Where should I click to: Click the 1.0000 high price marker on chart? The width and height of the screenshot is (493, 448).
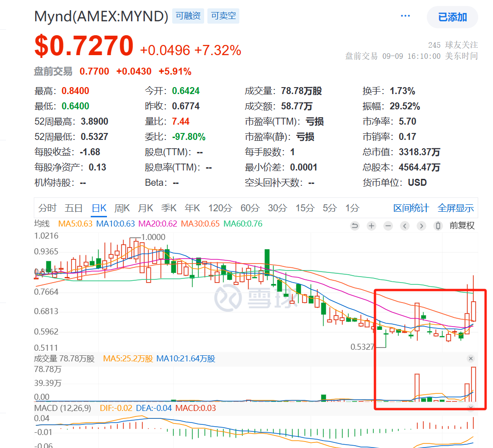[153, 237]
